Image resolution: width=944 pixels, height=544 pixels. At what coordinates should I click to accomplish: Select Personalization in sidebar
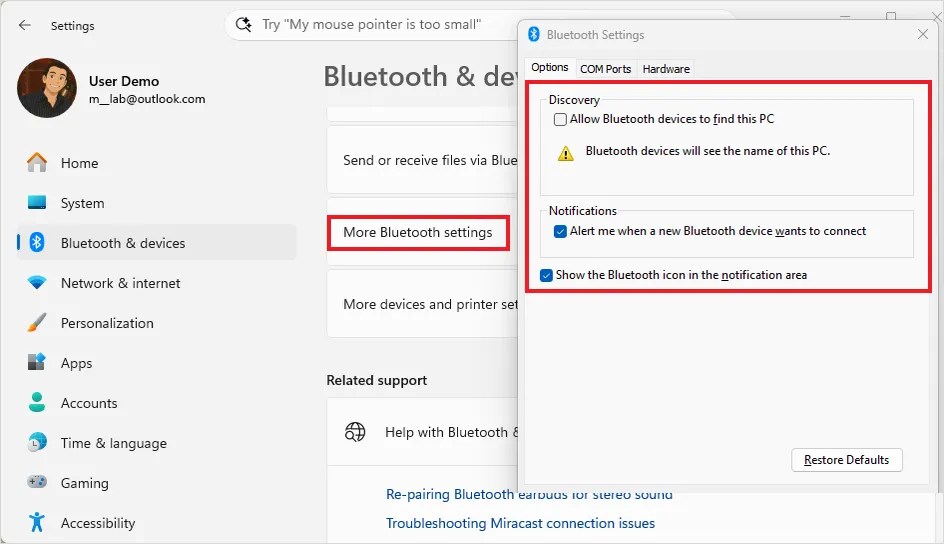[x=157, y=323]
